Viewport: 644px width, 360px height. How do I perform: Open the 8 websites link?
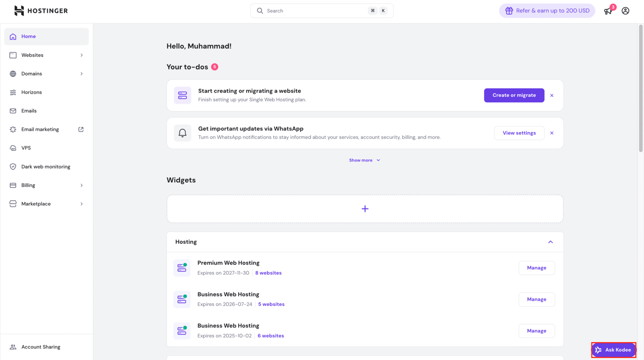coord(268,273)
